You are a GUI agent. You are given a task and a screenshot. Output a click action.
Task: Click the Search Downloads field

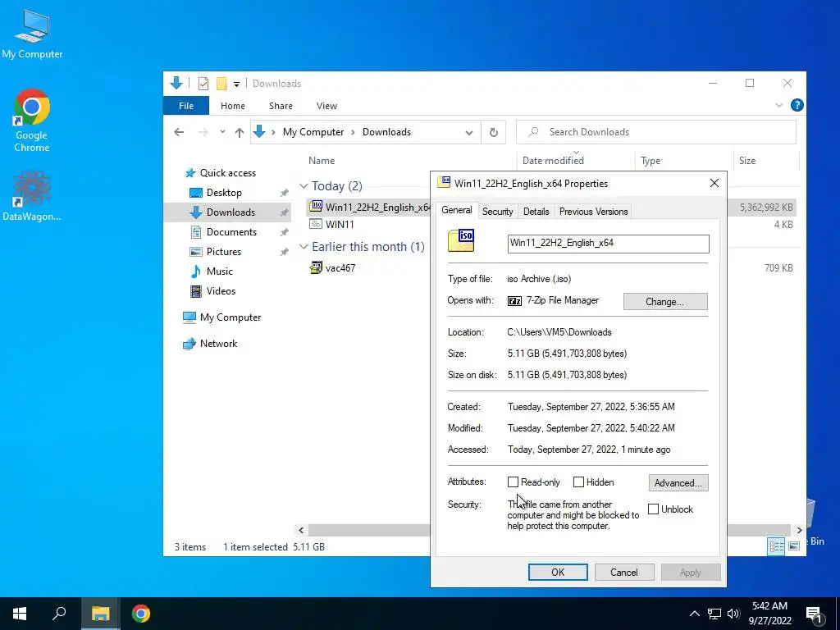click(655, 132)
